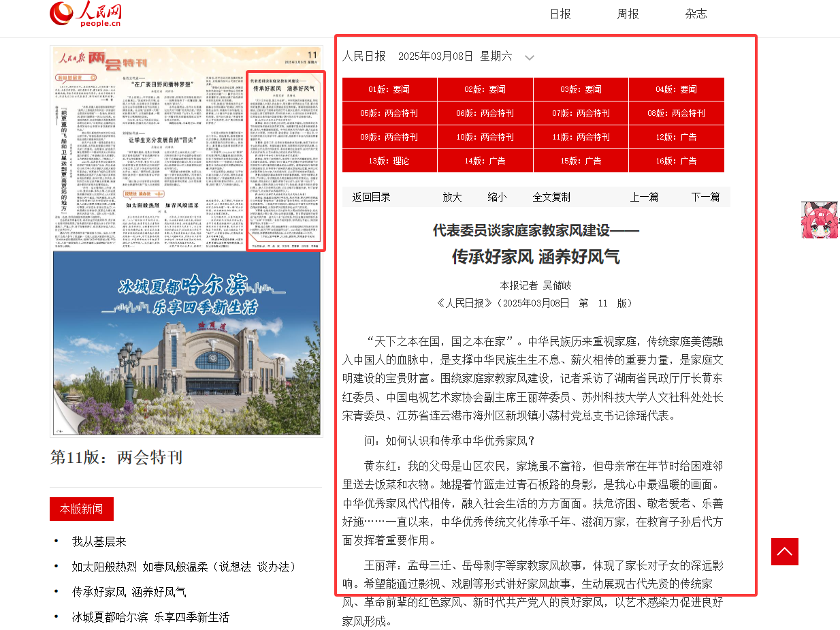Click the people.cn logo
Viewport: 840px width, 630px height.
86,14
